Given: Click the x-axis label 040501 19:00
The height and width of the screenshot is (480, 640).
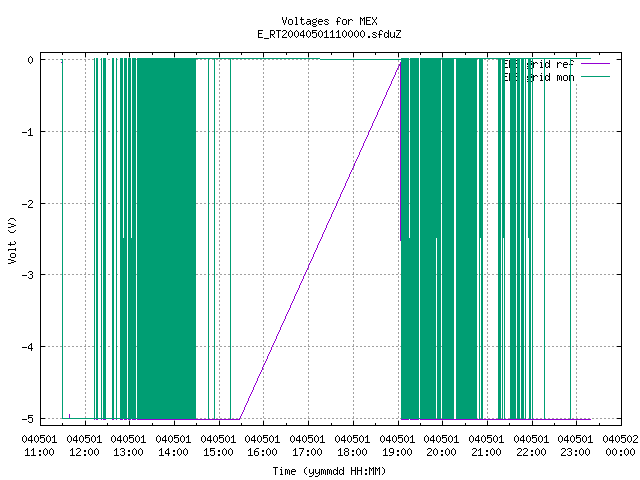Looking at the screenshot, I should (x=397, y=446).
